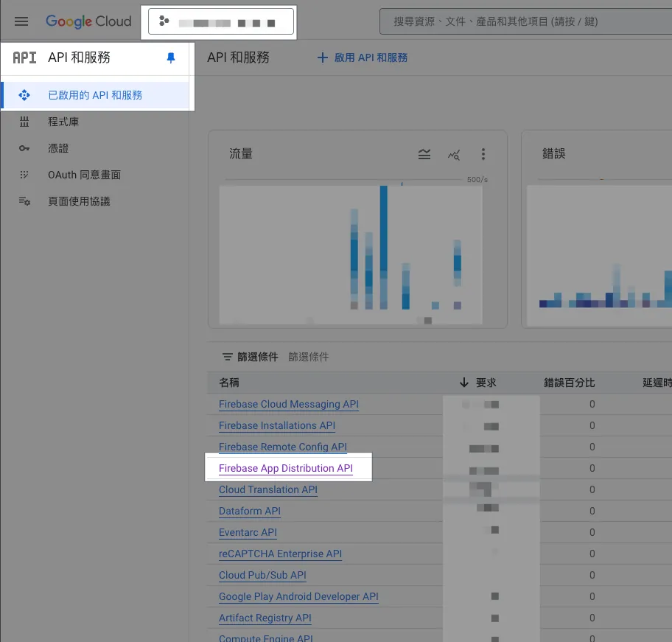Select 已啟用的 API 和服務 menu item
672x642 pixels.
95,95
